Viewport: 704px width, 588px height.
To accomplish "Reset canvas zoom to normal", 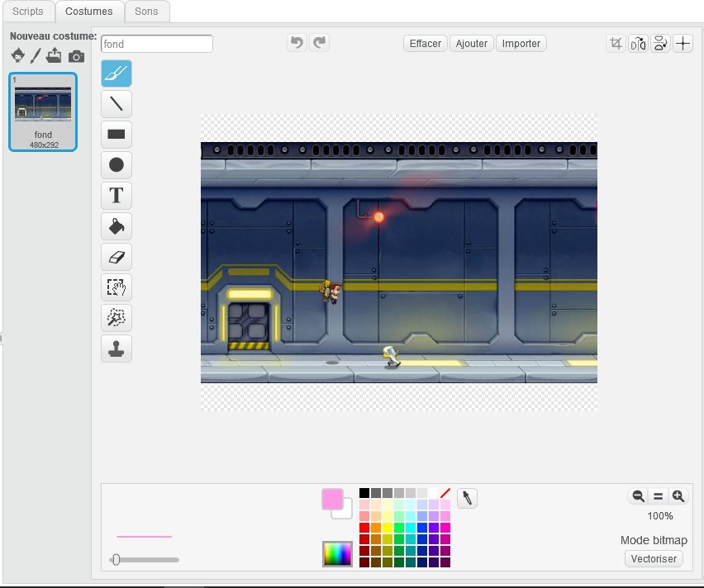I will pos(659,496).
